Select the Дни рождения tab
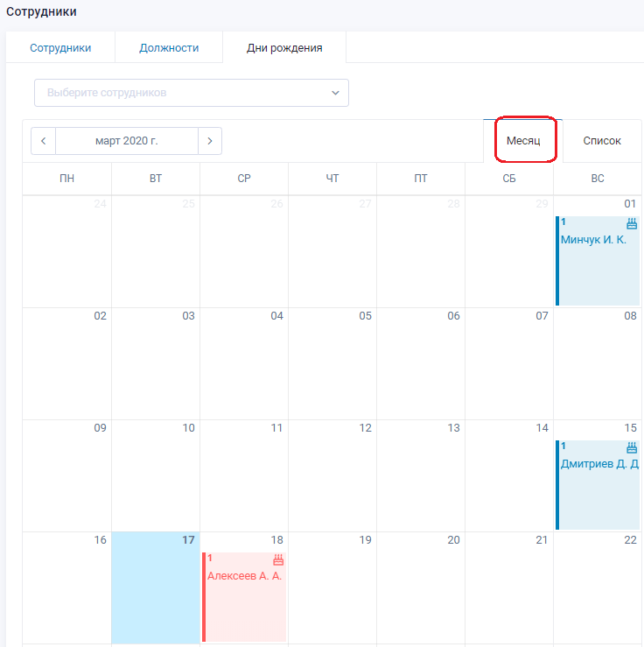The image size is (644, 647). coord(284,48)
